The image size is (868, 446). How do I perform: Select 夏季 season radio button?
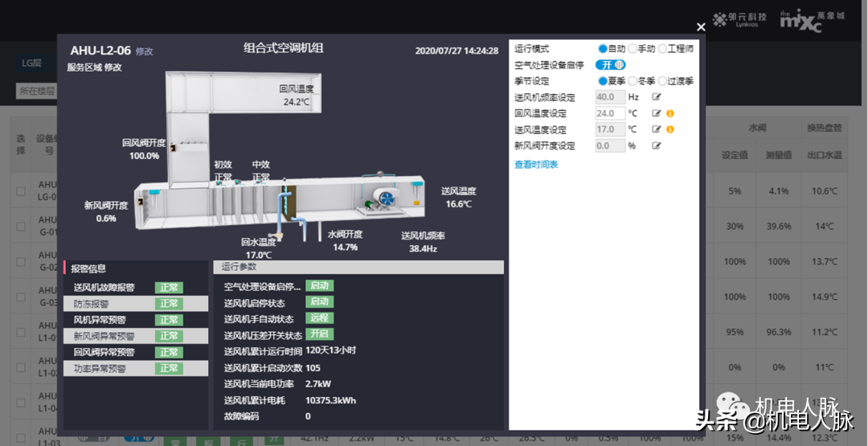pos(602,81)
